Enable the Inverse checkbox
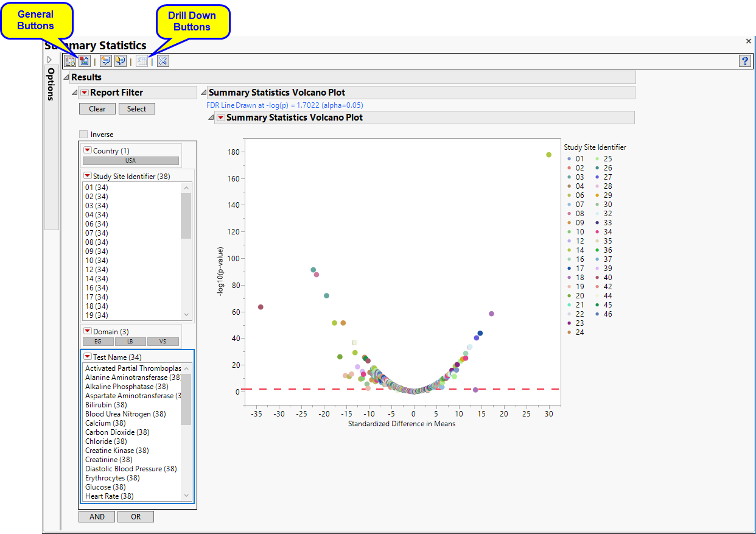The image size is (756, 534). (x=83, y=135)
